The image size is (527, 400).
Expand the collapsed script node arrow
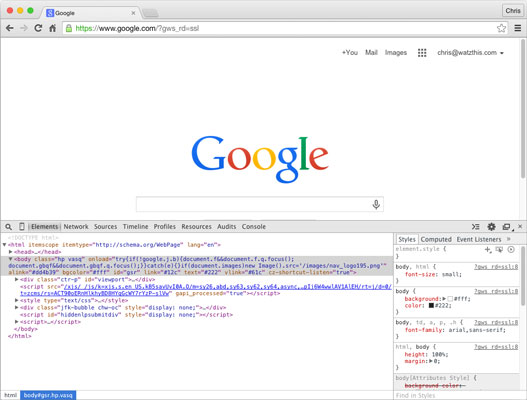(16, 322)
